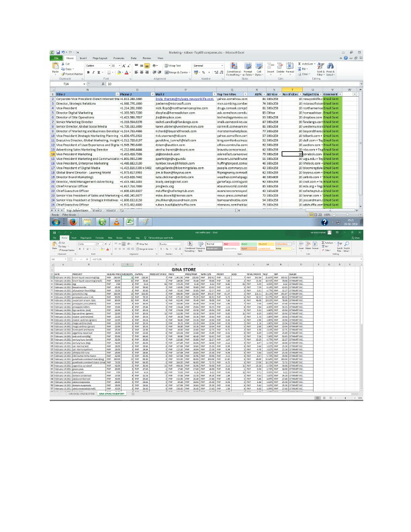The height and width of the screenshot is (532, 411).
Task: Switch to Formulas tab in upper Excel window
Action: (x=119, y=58)
